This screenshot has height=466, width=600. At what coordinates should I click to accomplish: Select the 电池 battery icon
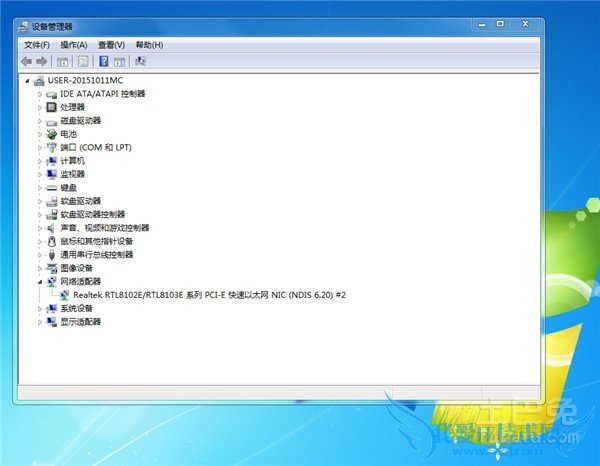click(52, 134)
